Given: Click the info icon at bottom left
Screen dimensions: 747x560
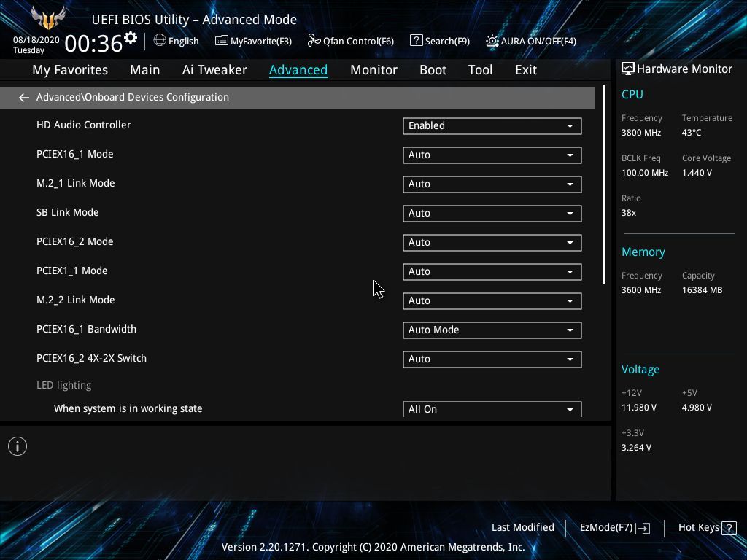Looking at the screenshot, I should (18, 446).
